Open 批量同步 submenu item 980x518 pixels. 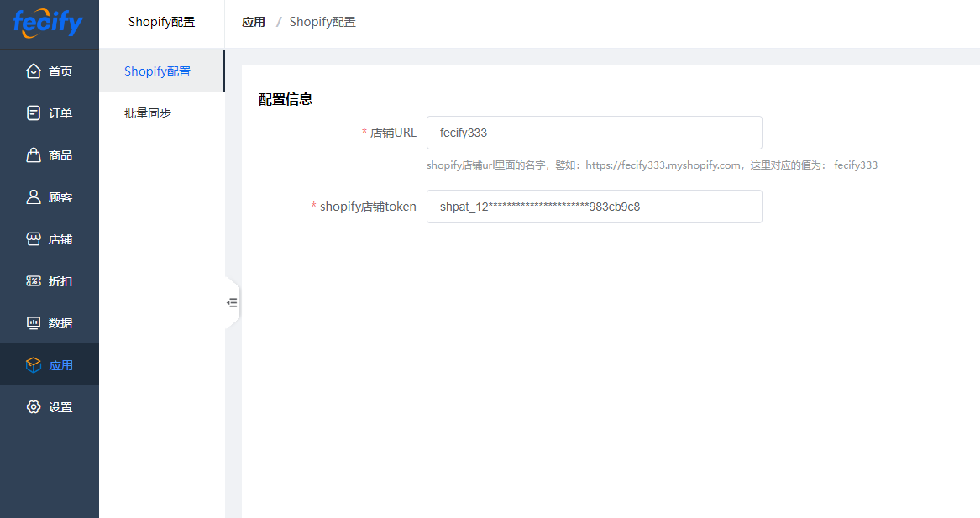[x=162, y=113]
